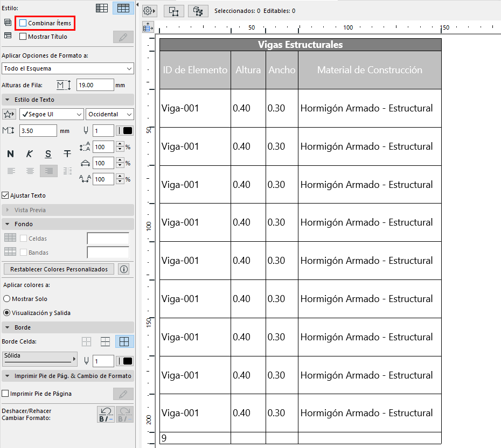Click the Altura column header

click(248, 70)
